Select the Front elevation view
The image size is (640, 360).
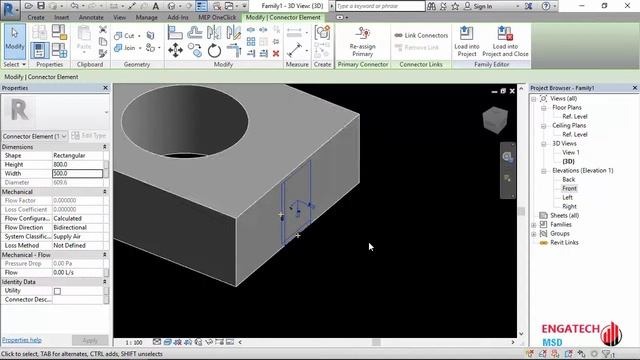pyautogui.click(x=569, y=189)
